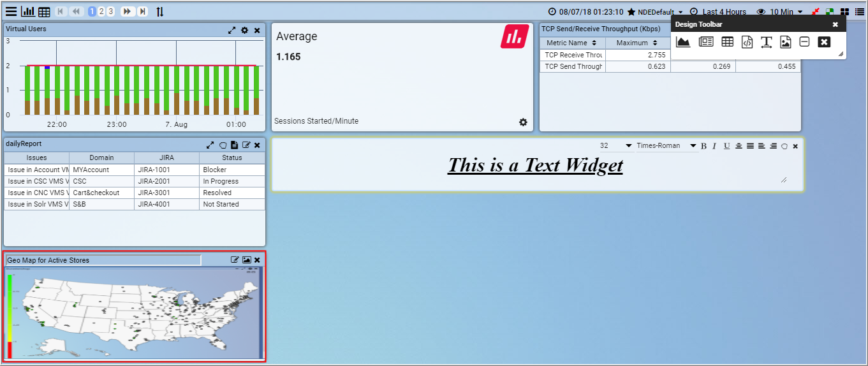Click the Geo Map for Active Stores title field
Screen dimensions: 868x366
[103, 260]
